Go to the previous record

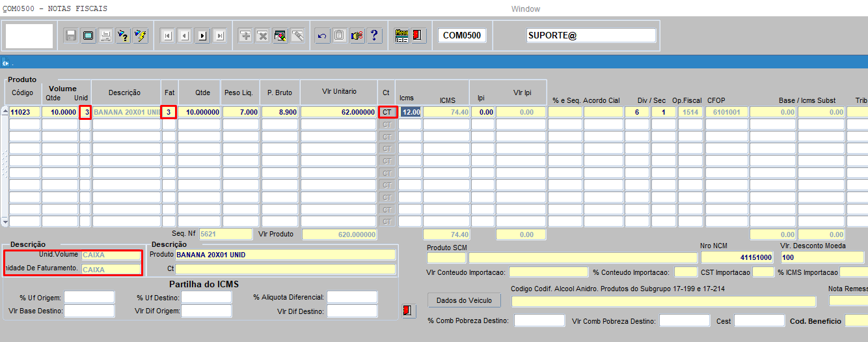(x=185, y=36)
